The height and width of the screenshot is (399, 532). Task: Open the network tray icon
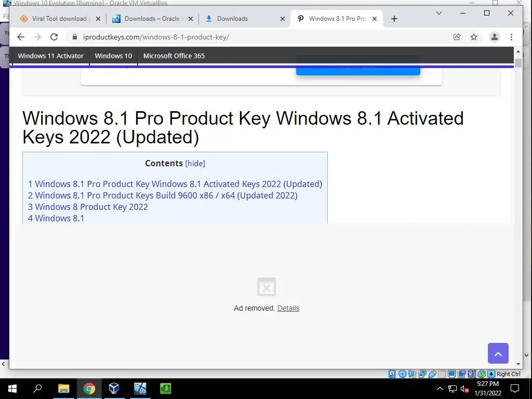pyautogui.click(x=453, y=389)
